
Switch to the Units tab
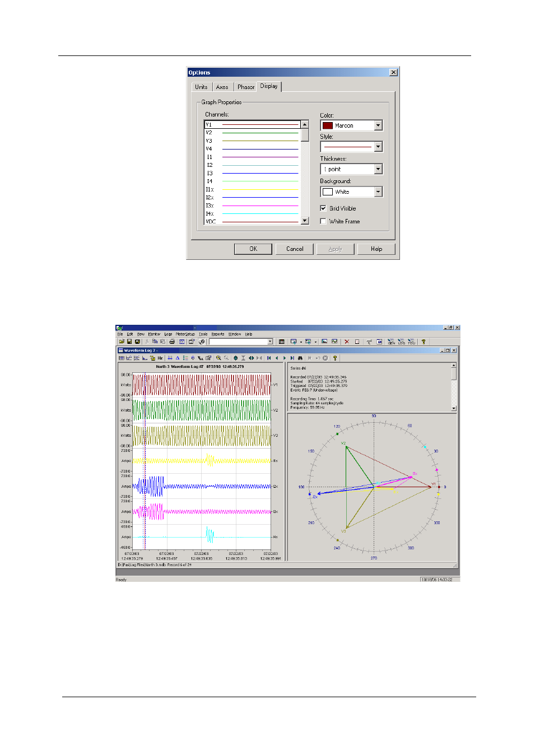(201, 87)
